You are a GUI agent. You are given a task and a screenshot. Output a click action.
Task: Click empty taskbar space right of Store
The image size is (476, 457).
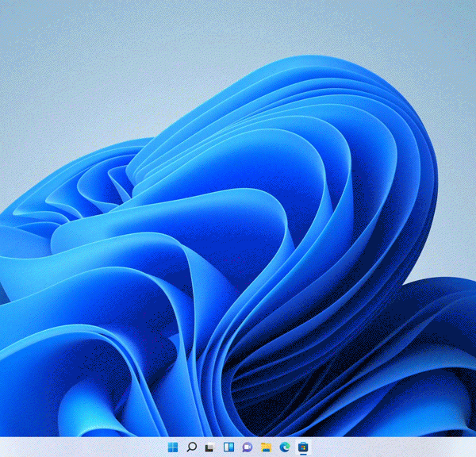pos(397,447)
